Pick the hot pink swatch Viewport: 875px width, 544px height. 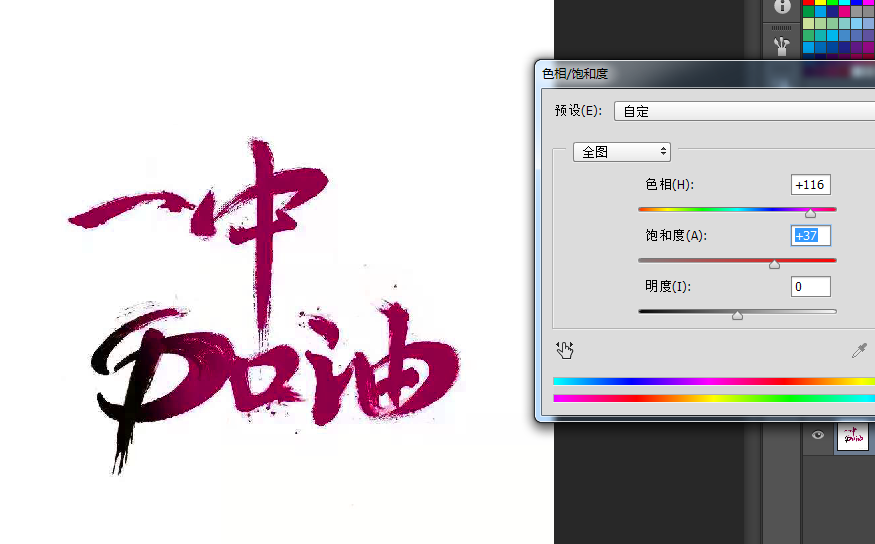tap(844, 11)
